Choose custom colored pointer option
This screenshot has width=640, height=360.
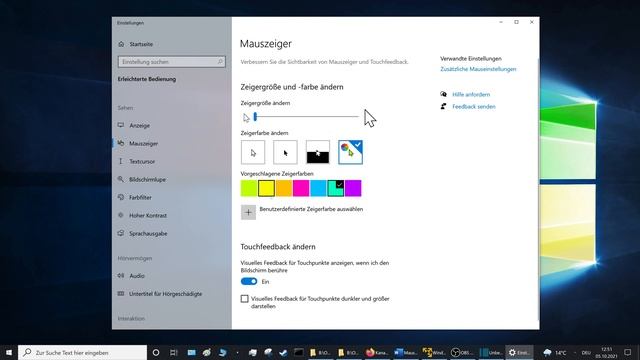350,152
